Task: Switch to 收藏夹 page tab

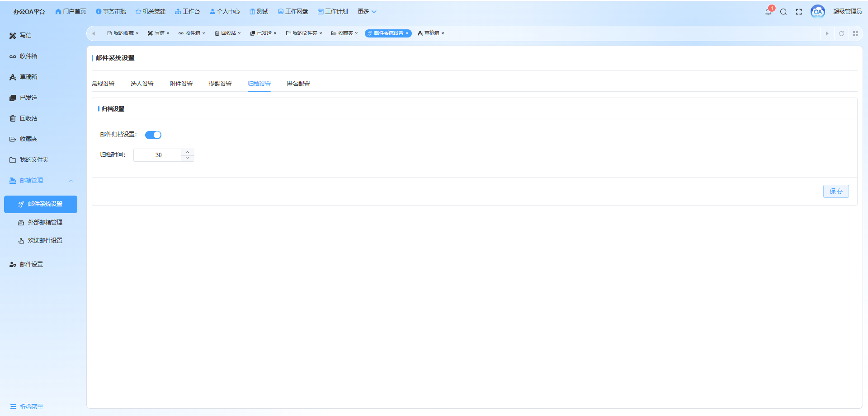Action: [342, 33]
